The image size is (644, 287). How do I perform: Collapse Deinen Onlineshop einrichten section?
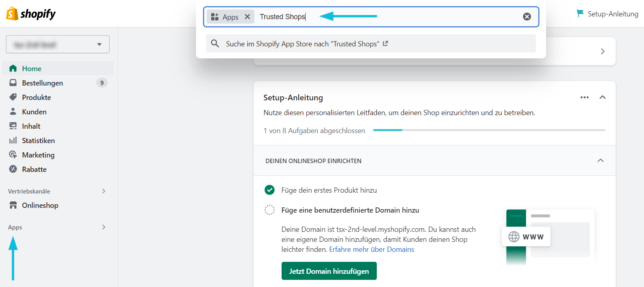point(600,160)
